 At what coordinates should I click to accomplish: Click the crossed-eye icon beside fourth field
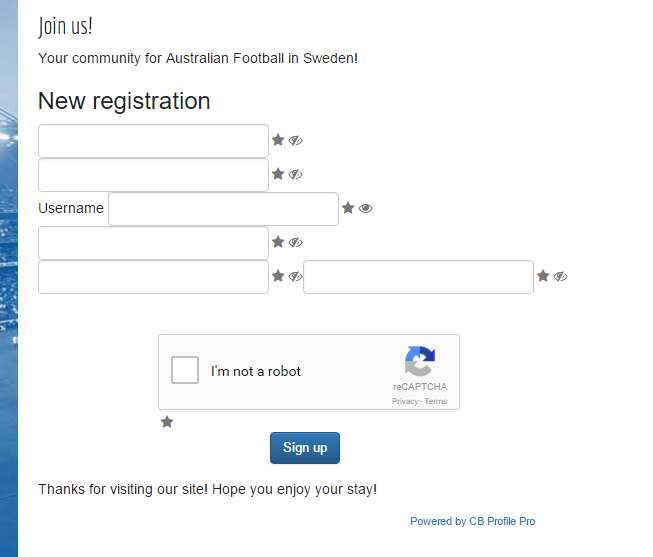point(295,242)
